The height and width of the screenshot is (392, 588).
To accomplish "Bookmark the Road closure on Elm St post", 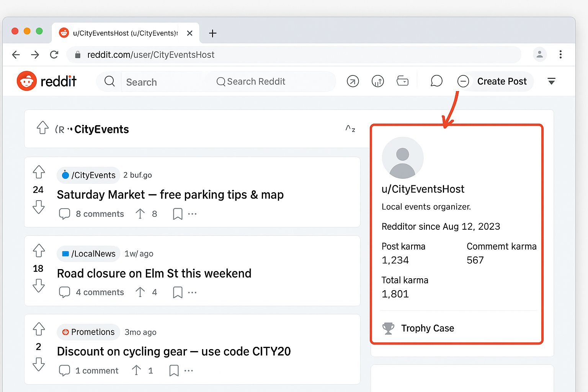I will pyautogui.click(x=178, y=292).
